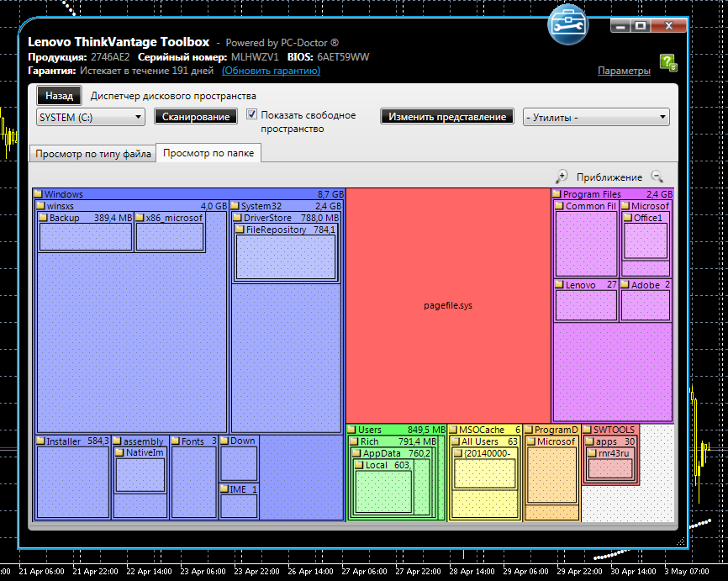Viewport: 728px width, 581px height.
Task: Toggle the show free space checkbox
Action: pyautogui.click(x=251, y=114)
